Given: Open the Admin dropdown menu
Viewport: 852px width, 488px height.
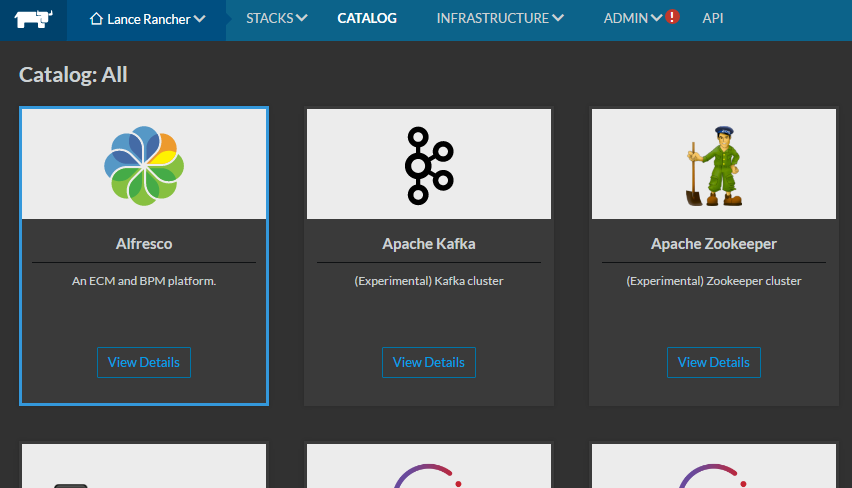Looking at the screenshot, I should point(632,18).
